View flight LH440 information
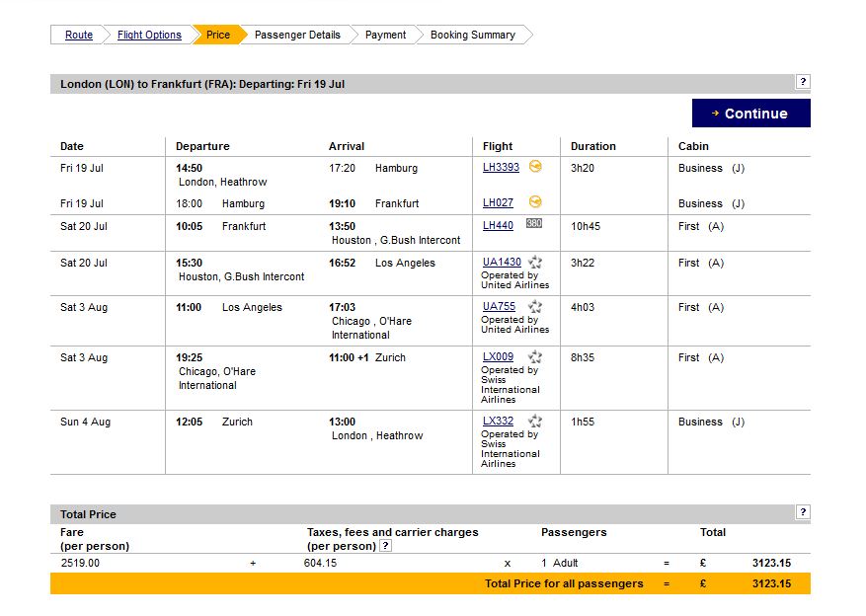 pos(498,226)
